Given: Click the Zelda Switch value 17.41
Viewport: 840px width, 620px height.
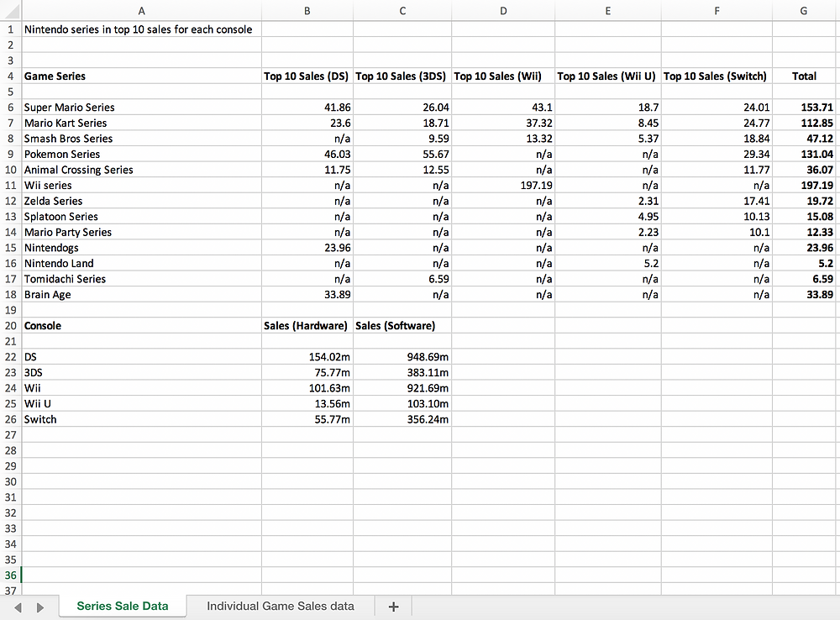Looking at the screenshot, I should coord(717,201).
